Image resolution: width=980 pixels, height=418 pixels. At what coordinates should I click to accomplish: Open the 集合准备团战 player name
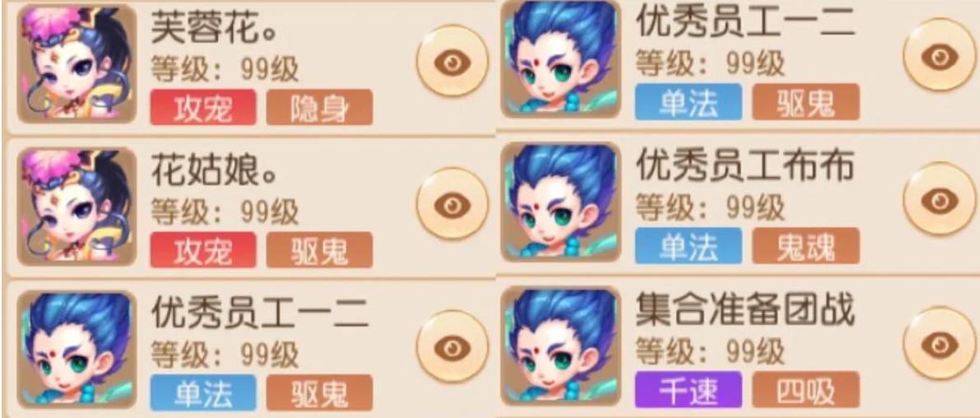pyautogui.click(x=745, y=310)
